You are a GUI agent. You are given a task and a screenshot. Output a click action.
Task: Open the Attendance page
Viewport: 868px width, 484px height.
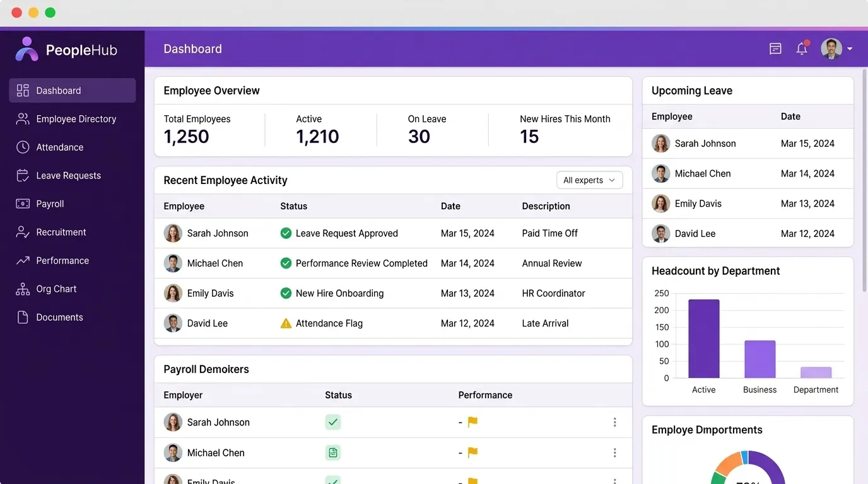click(72, 147)
